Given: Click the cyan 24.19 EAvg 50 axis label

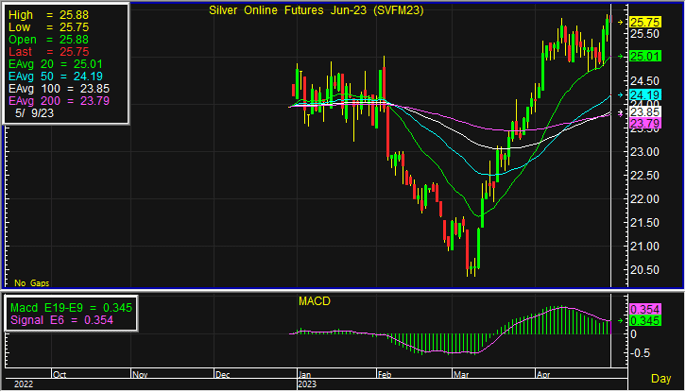Looking at the screenshot, I should click(645, 95).
